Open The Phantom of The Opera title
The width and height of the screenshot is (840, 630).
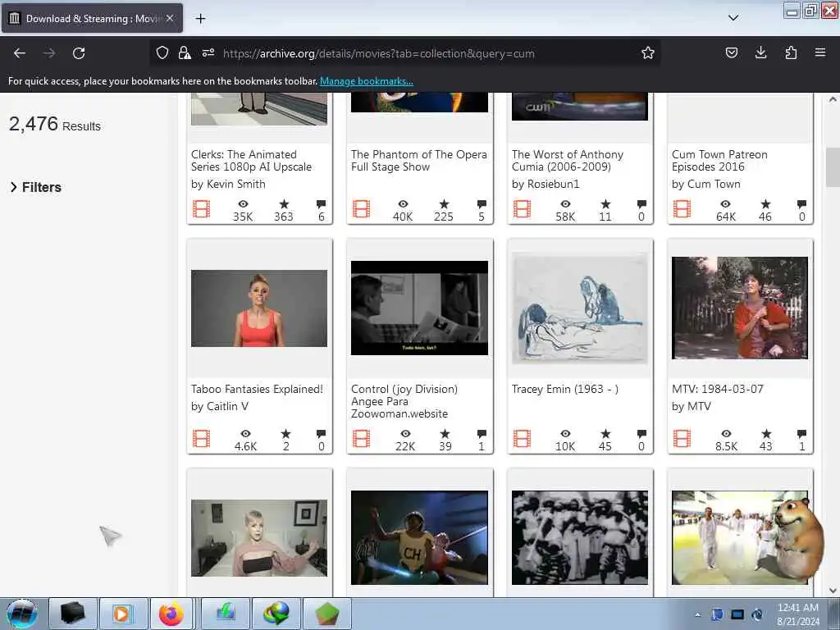coord(419,160)
